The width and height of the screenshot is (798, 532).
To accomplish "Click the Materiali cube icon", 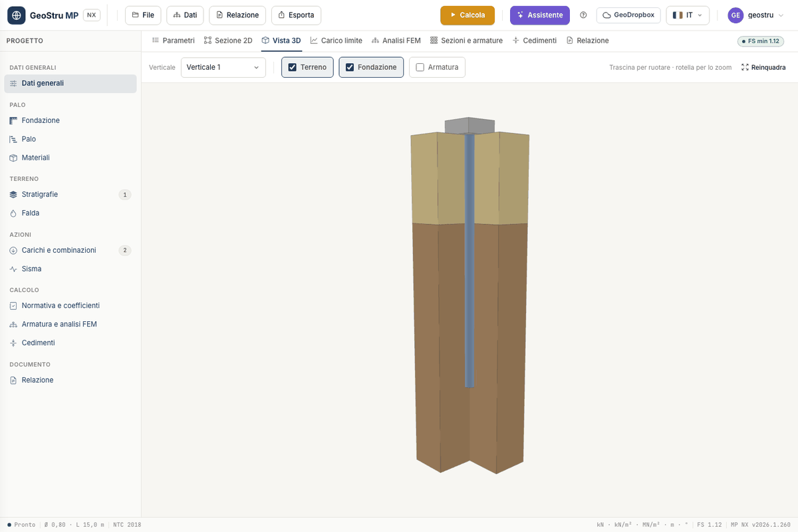I will [13, 158].
